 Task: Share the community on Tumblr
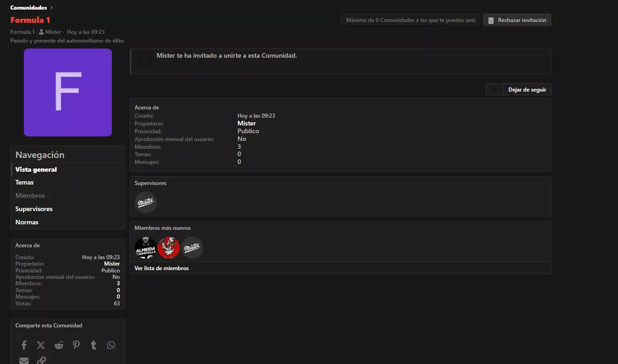click(94, 345)
